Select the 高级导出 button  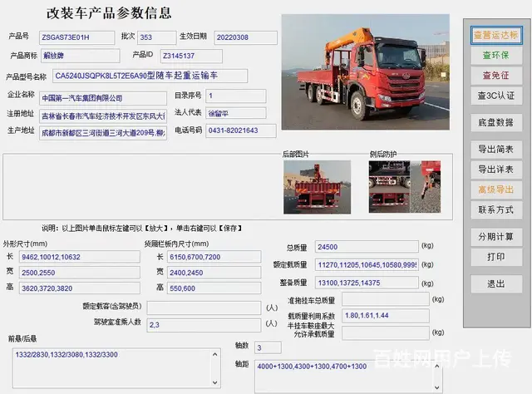click(x=495, y=190)
